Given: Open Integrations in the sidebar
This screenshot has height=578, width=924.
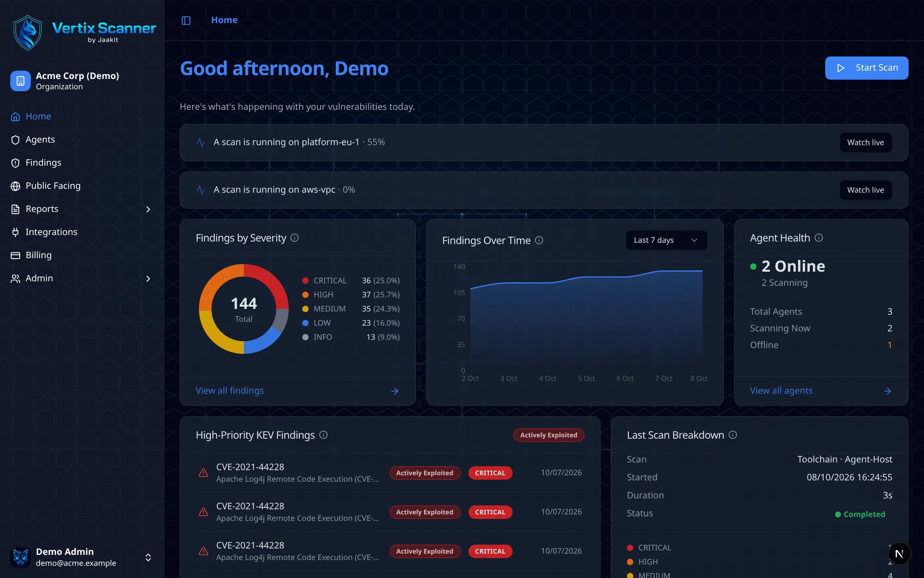Looking at the screenshot, I should (x=82, y=232).
